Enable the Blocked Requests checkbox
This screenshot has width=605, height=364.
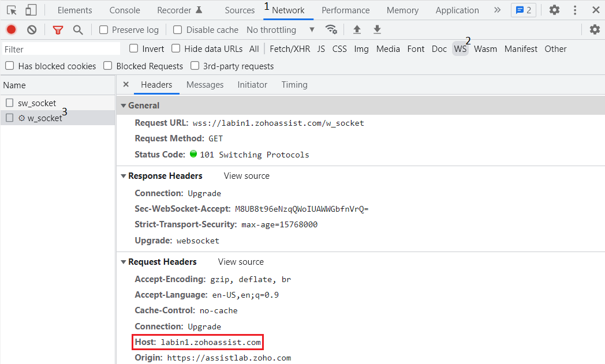tap(108, 66)
